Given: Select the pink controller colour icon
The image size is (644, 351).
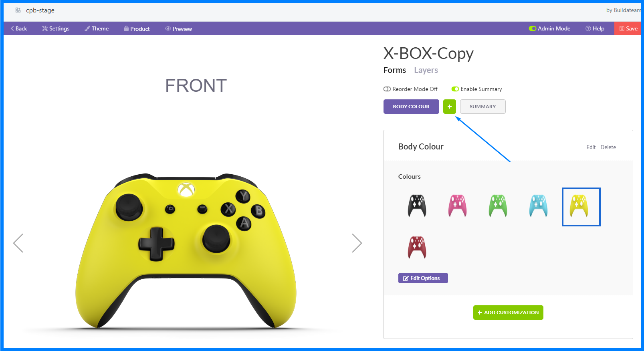Looking at the screenshot, I should point(457,206).
